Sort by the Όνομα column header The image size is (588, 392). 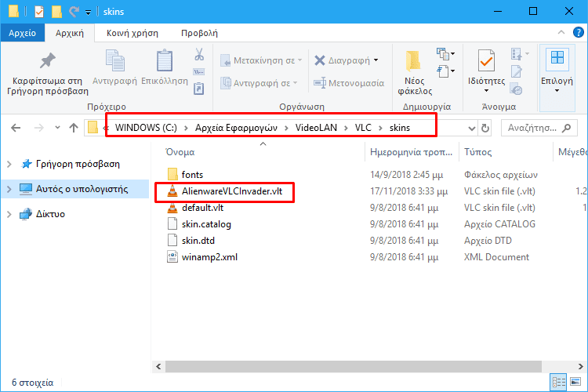(x=180, y=152)
